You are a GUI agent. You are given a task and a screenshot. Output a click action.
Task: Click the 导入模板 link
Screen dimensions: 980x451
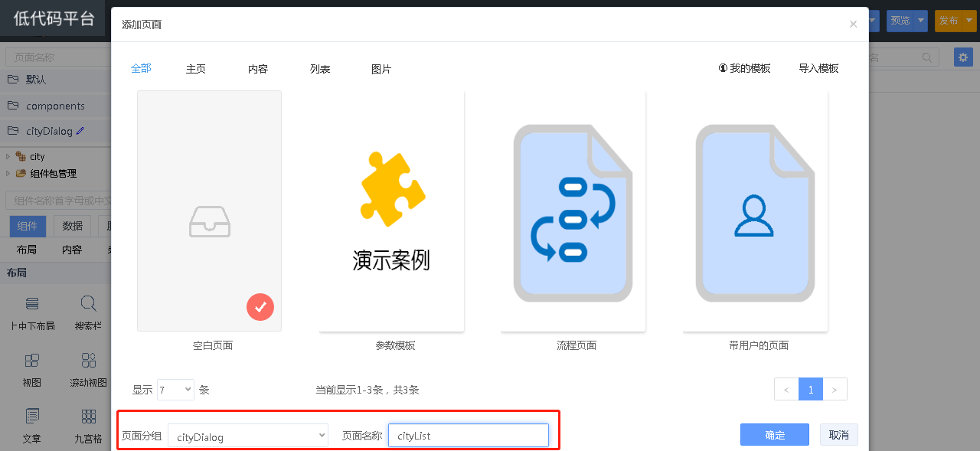(x=818, y=68)
